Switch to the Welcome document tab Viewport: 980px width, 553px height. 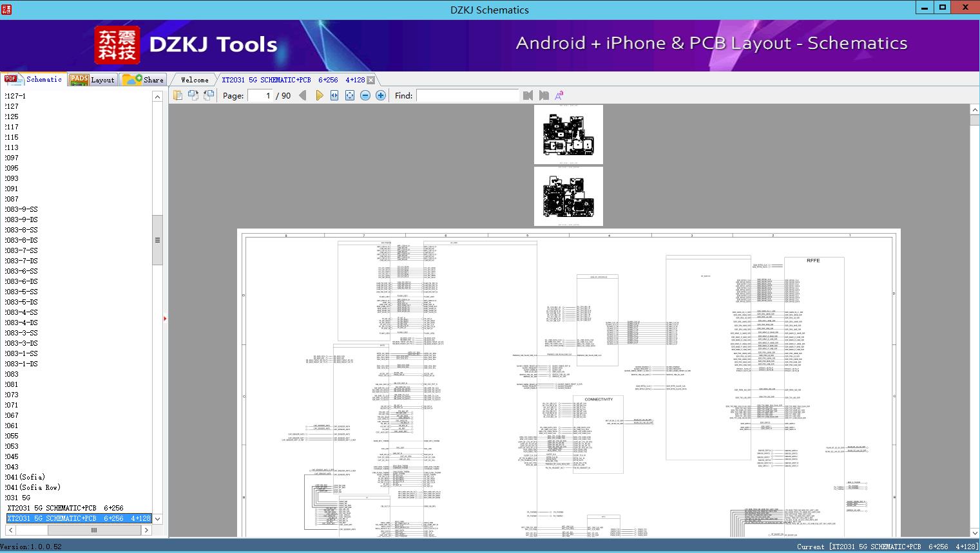(x=195, y=80)
